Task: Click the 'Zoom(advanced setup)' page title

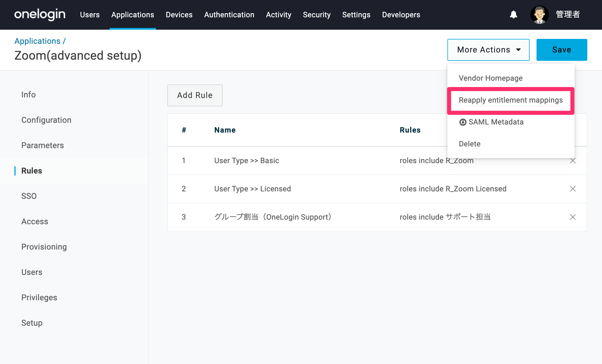Action: [78, 56]
